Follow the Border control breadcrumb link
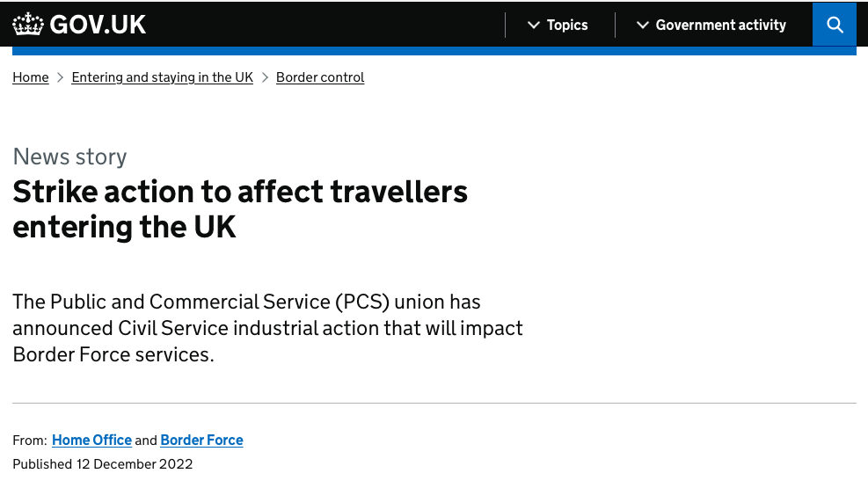The height and width of the screenshot is (488, 868). coord(320,76)
